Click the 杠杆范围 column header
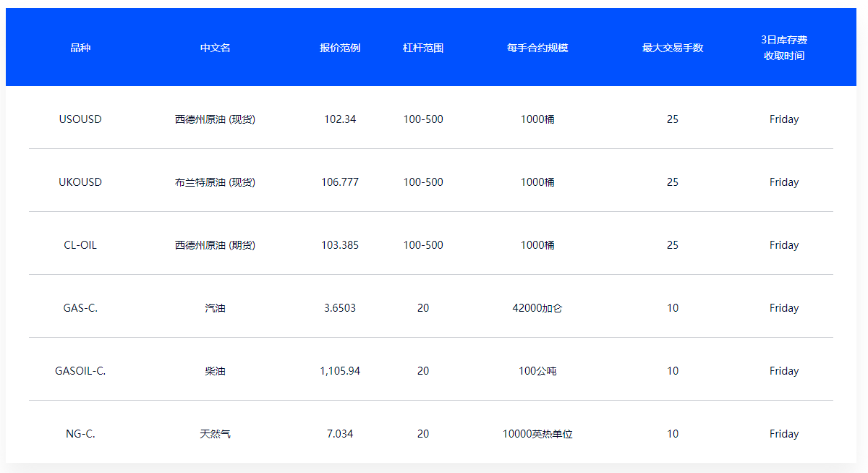 tap(423, 48)
